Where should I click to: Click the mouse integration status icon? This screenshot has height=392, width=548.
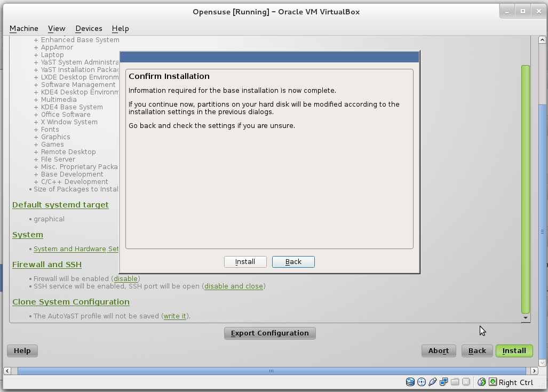(x=481, y=382)
